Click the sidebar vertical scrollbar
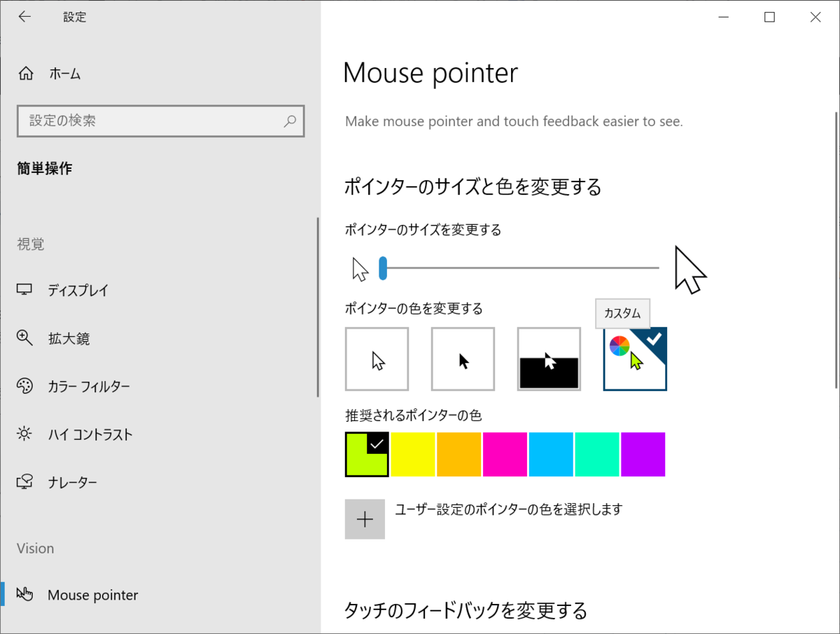Image resolution: width=840 pixels, height=634 pixels. pyautogui.click(x=318, y=307)
